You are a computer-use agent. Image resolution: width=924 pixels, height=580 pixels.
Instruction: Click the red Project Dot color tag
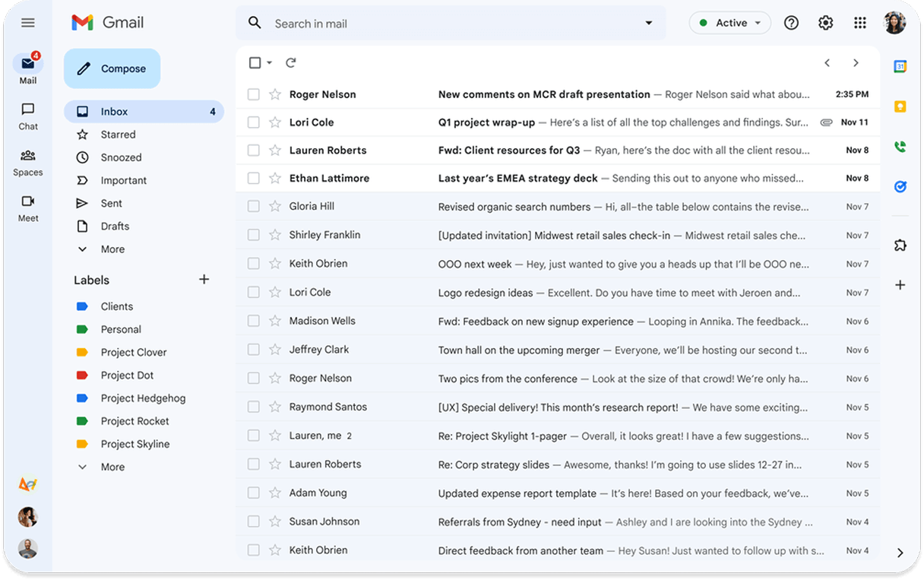82,376
